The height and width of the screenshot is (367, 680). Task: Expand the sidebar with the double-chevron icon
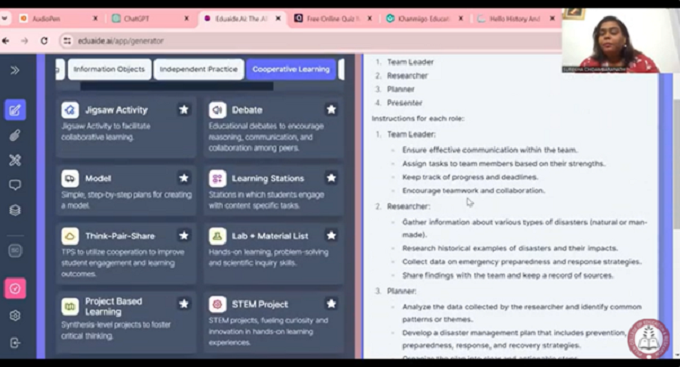click(15, 70)
